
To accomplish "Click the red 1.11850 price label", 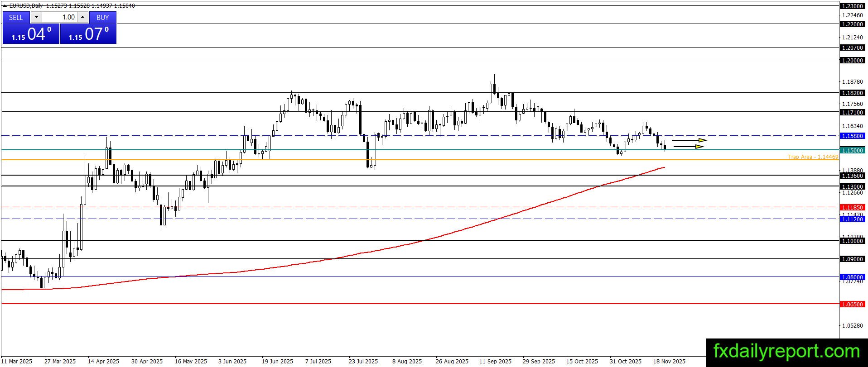I will coord(852,207).
